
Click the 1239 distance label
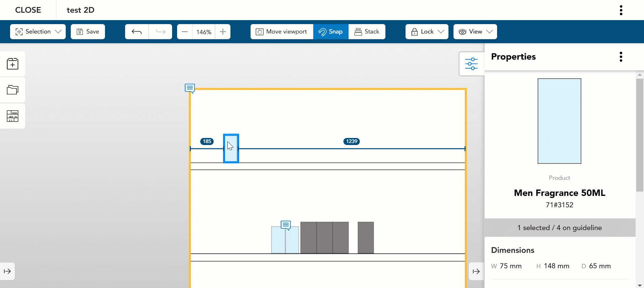point(352,141)
